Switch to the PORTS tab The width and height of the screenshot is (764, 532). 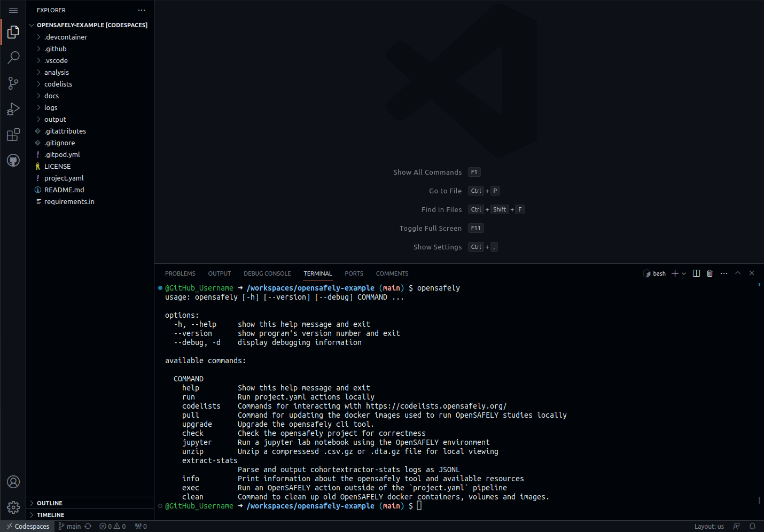tap(354, 273)
